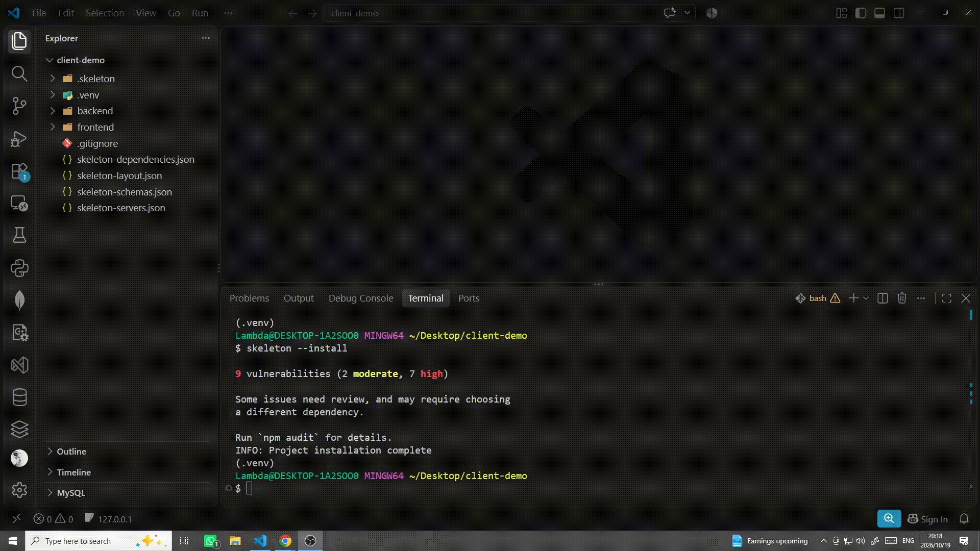
Task: Open Source Control view
Action: [19, 106]
